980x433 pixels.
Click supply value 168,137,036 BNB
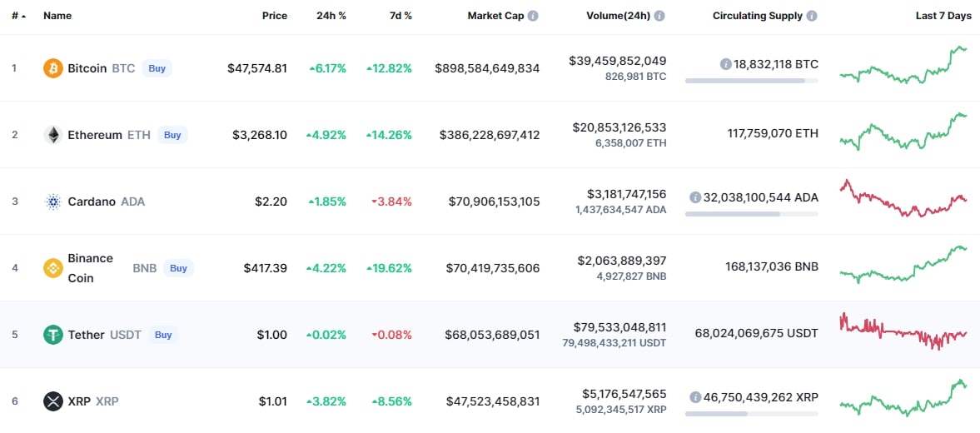point(773,266)
